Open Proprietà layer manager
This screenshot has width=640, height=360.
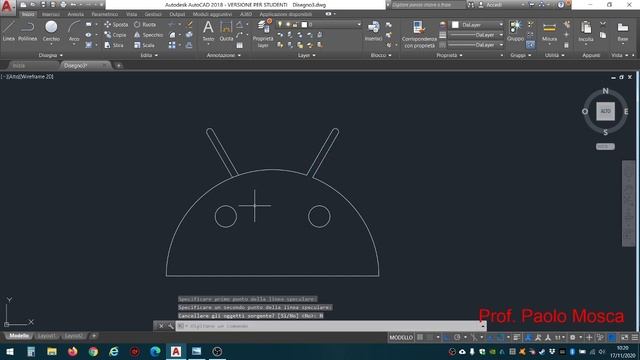(263, 33)
